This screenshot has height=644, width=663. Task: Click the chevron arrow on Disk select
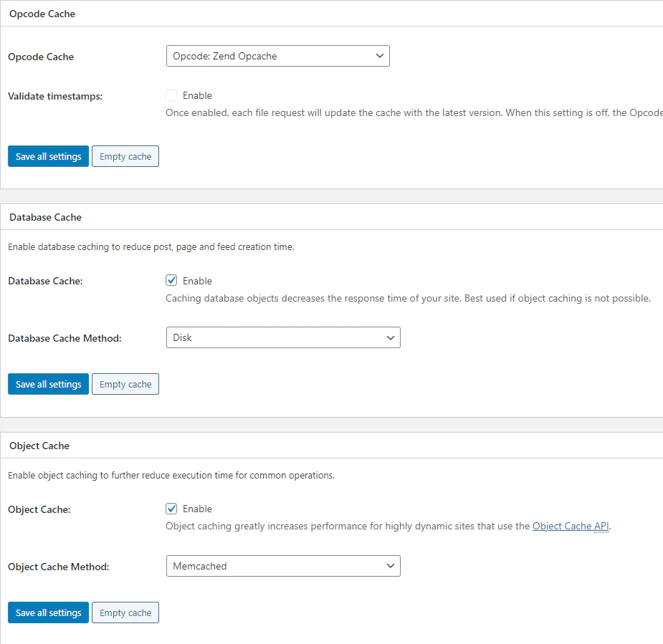tap(390, 337)
